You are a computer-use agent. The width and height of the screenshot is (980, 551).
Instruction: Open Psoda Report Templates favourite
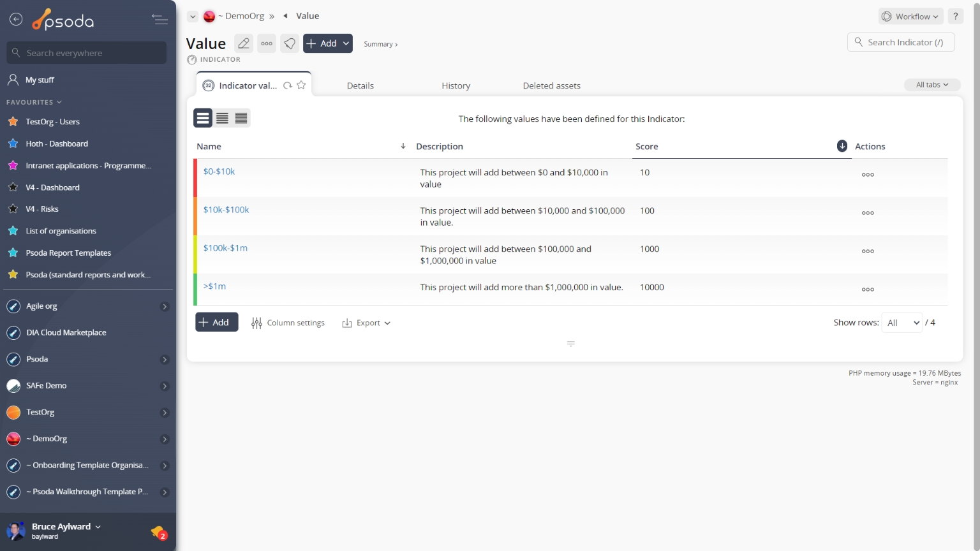pos(68,253)
